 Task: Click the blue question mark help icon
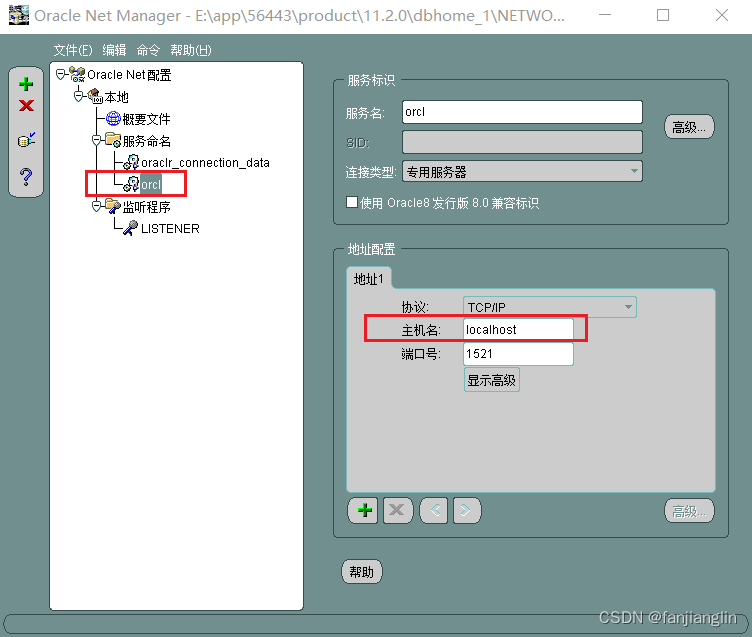[26, 177]
